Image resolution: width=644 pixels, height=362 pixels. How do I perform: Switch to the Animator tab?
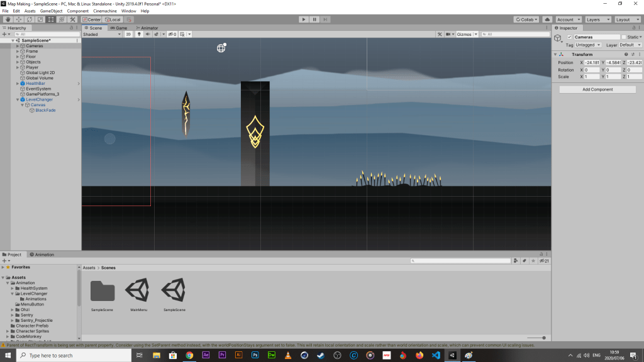pyautogui.click(x=147, y=28)
